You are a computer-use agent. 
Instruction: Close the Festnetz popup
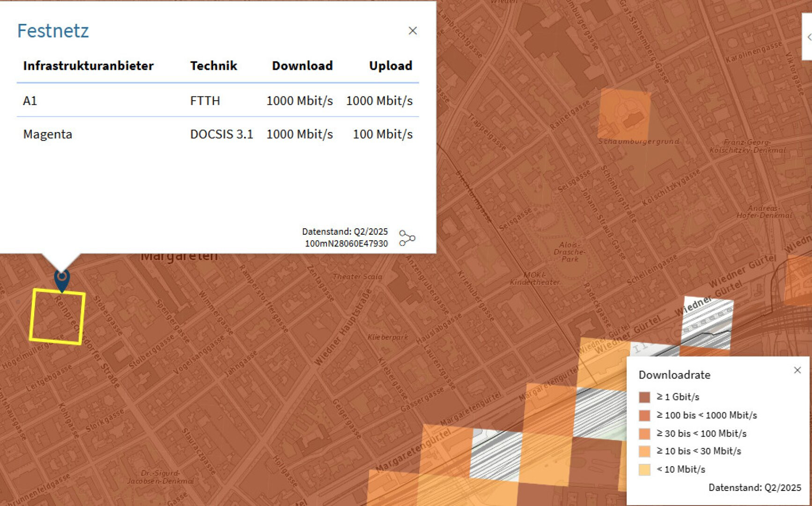[x=413, y=31]
